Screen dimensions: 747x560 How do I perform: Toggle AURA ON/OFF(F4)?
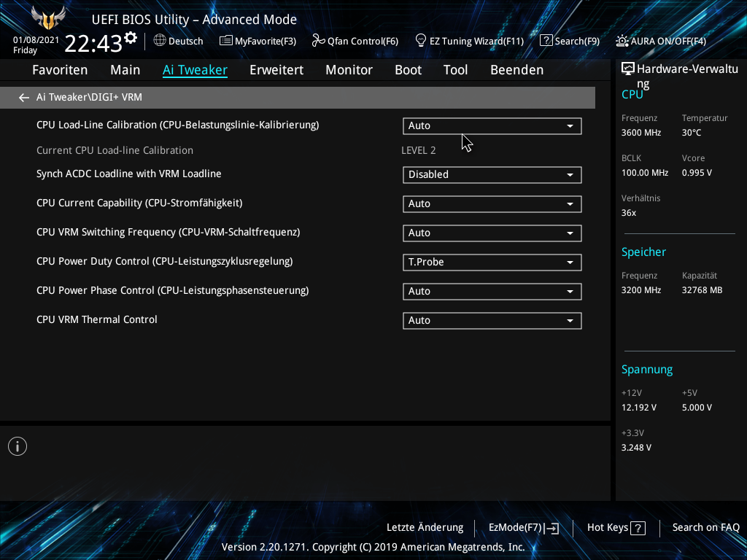coord(661,41)
